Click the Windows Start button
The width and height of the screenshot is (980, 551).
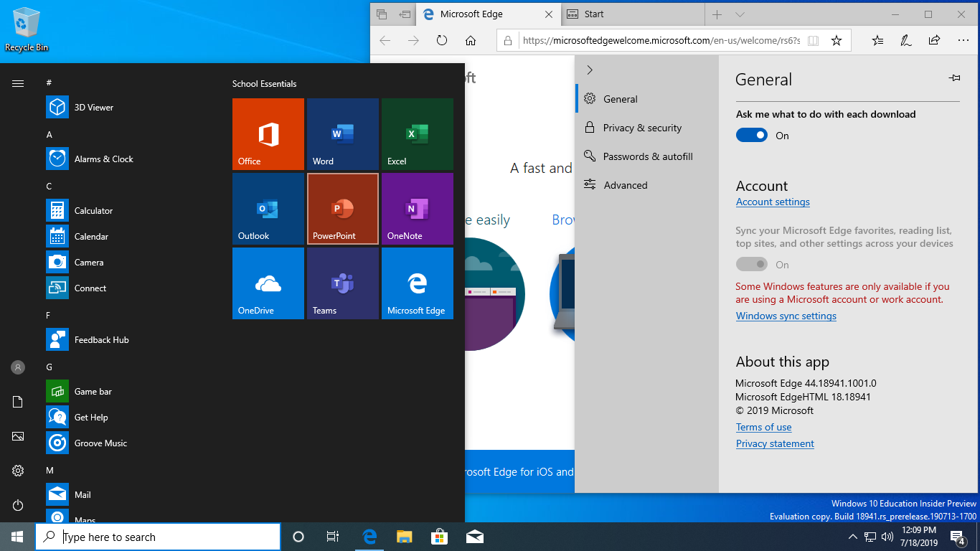pyautogui.click(x=17, y=537)
